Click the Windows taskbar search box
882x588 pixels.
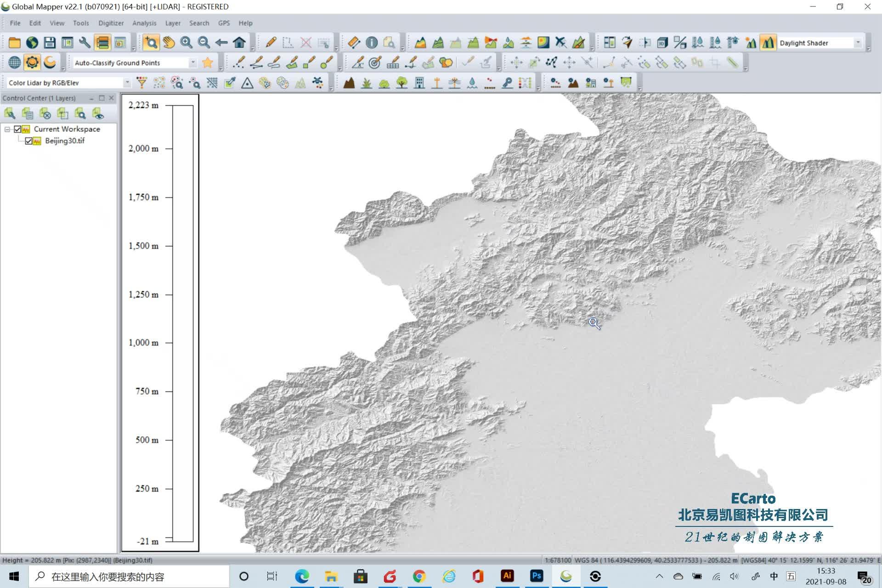129,577
